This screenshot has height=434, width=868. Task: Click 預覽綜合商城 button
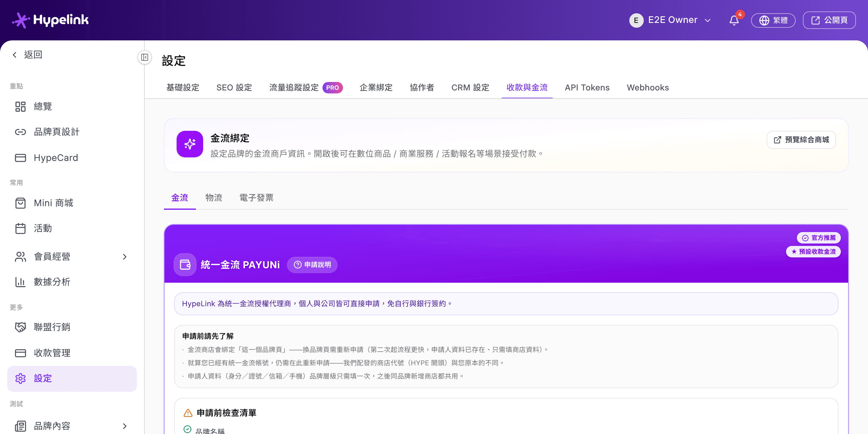tap(801, 140)
